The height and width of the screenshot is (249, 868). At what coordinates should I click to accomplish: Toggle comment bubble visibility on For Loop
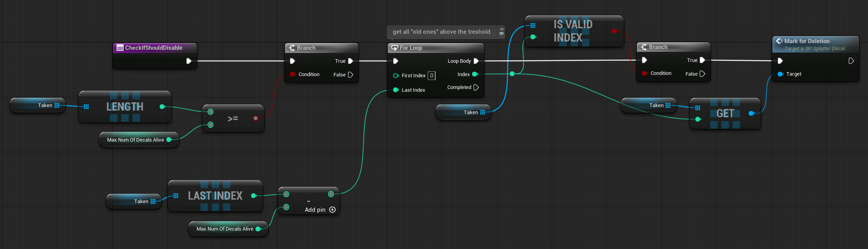click(501, 34)
